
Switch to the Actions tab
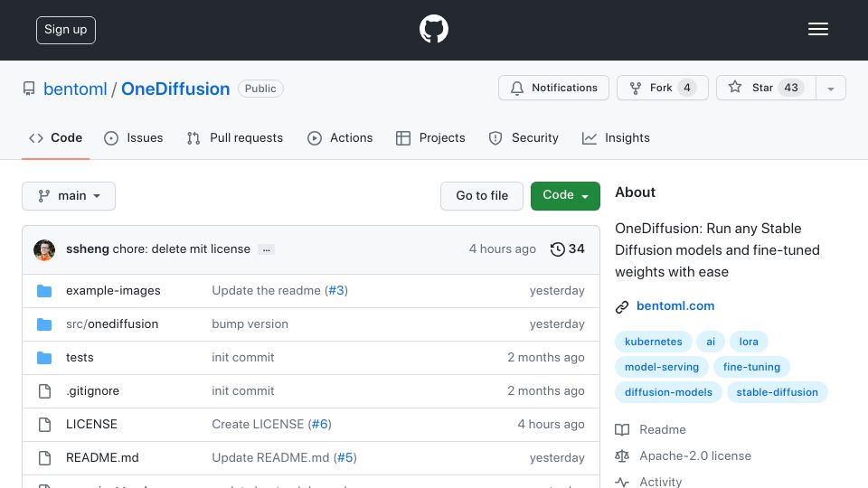[340, 137]
